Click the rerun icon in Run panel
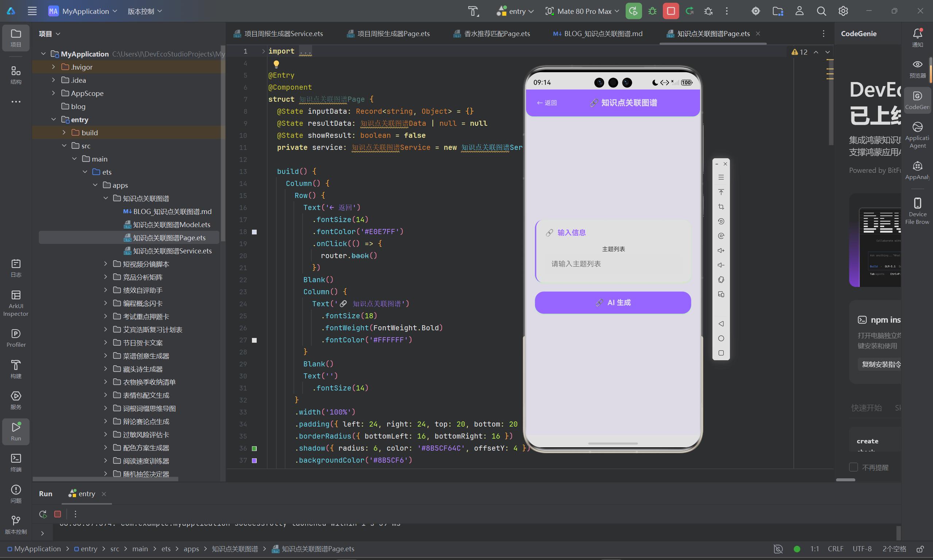 [43, 514]
